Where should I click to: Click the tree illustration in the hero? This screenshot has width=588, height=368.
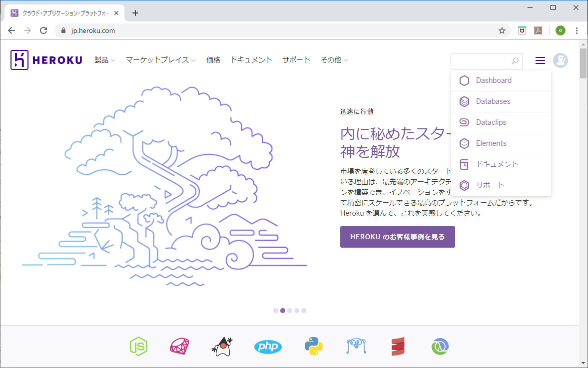click(x=164, y=186)
